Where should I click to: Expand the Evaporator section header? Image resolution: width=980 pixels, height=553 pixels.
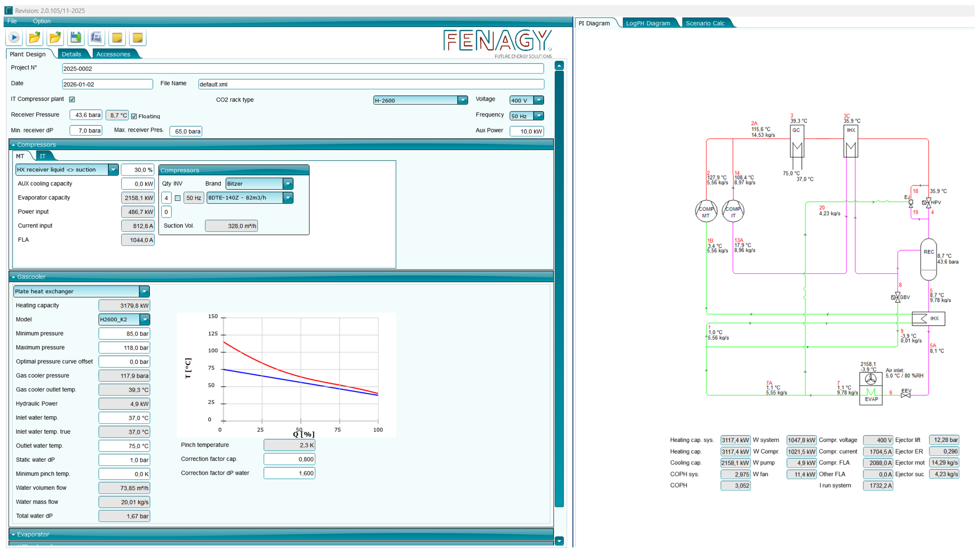[33, 534]
